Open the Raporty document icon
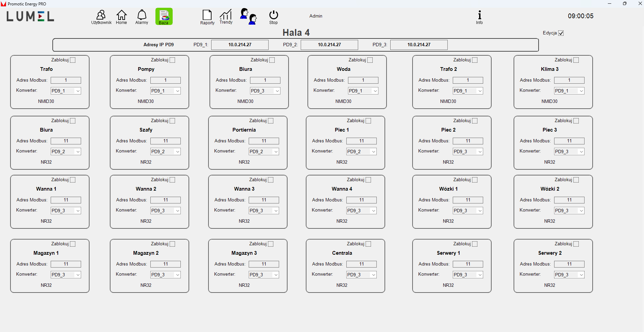This screenshot has width=644, height=332. [207, 17]
